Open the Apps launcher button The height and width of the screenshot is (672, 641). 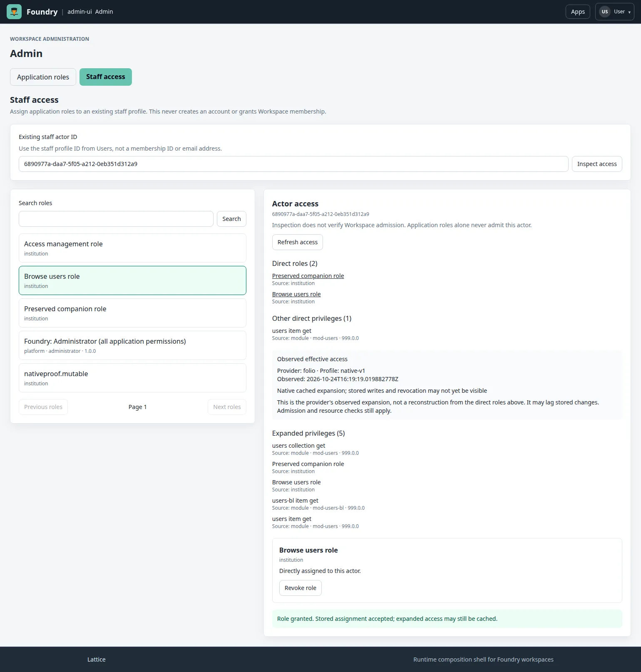[578, 12]
